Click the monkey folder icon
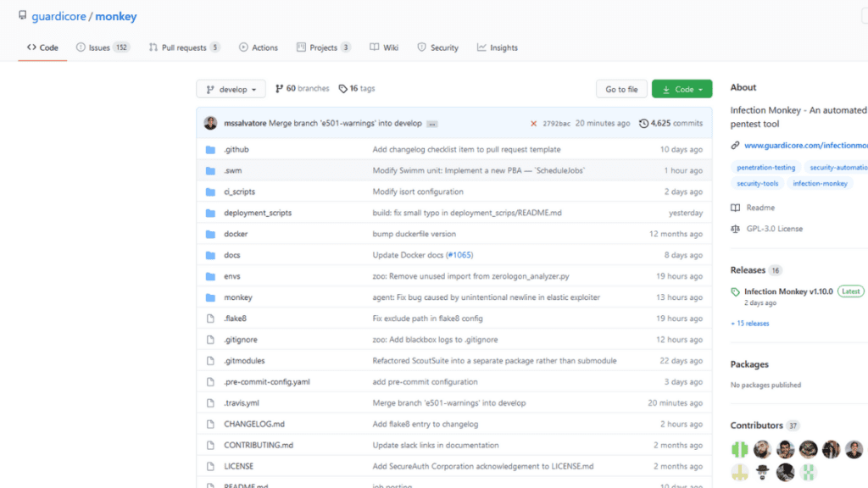The width and height of the screenshot is (868, 488). click(x=210, y=297)
